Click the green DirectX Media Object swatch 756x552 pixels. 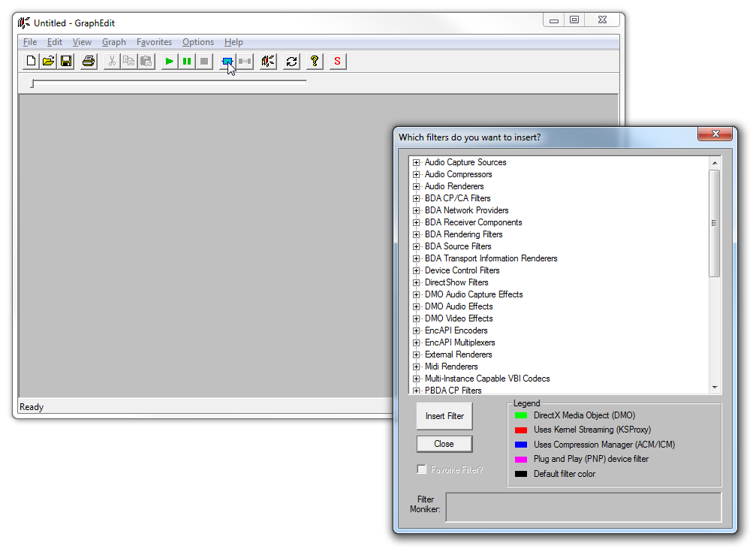point(521,415)
